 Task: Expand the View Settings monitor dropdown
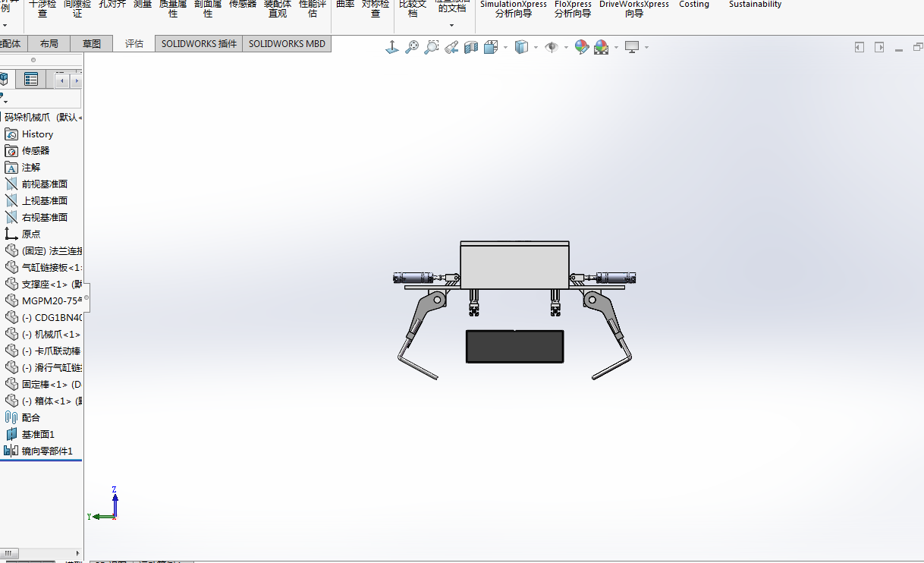pyautogui.click(x=647, y=47)
